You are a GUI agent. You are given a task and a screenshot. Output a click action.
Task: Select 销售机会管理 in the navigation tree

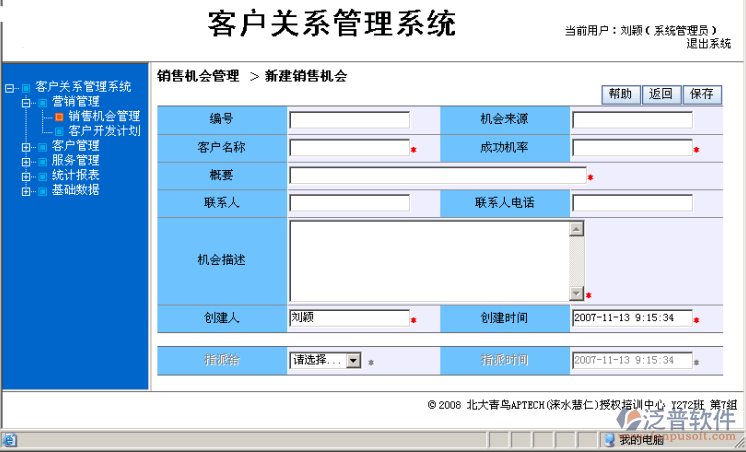tap(104, 116)
